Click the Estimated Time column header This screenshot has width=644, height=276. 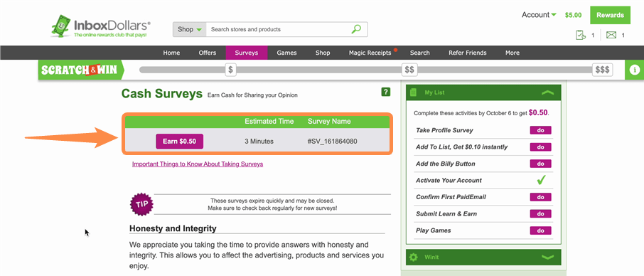coord(269,121)
